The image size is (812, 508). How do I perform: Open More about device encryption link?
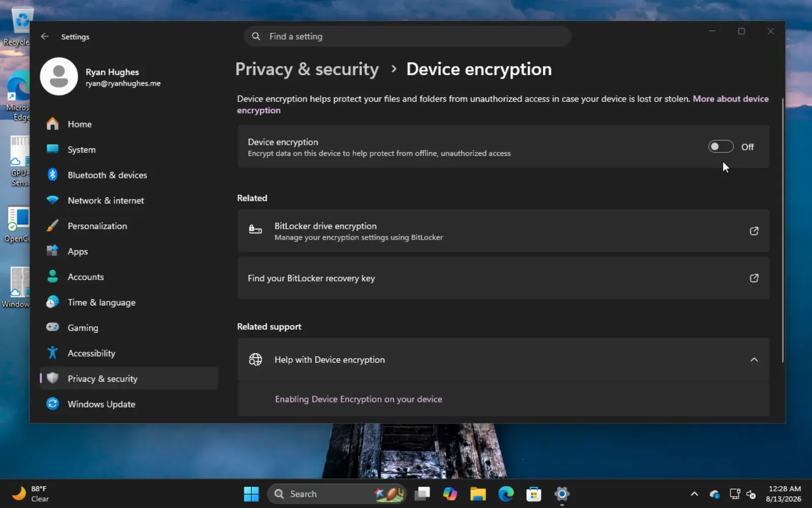point(503,105)
